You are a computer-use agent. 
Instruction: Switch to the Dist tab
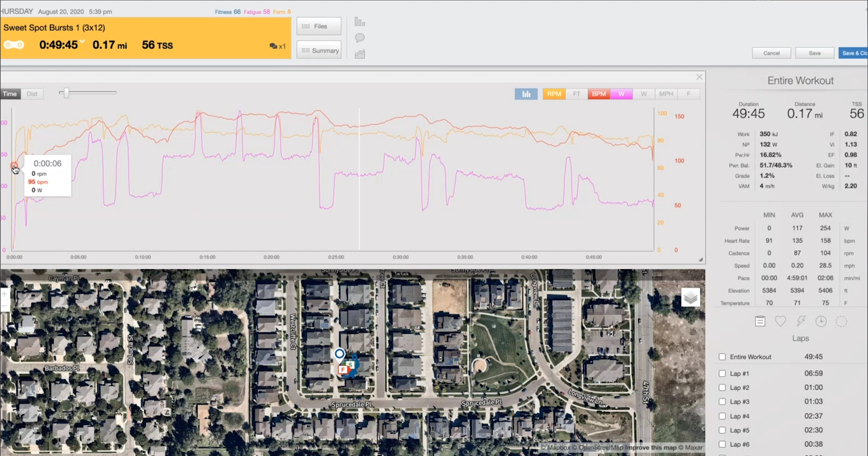pos(32,94)
